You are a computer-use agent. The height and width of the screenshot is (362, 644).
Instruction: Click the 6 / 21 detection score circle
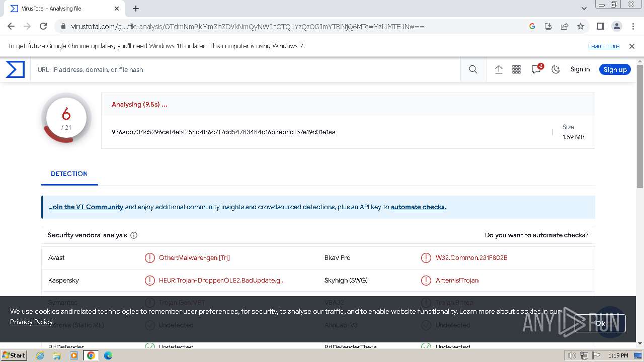pos(66,119)
